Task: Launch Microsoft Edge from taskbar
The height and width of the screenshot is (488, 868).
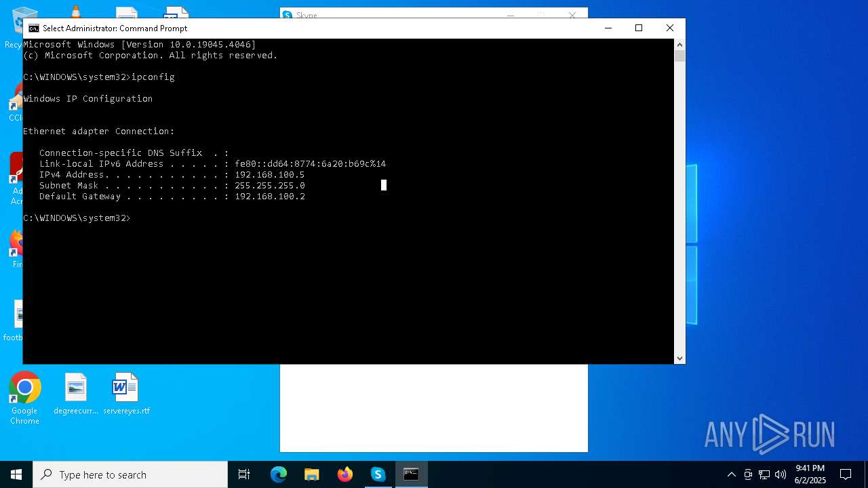Action: (279, 474)
